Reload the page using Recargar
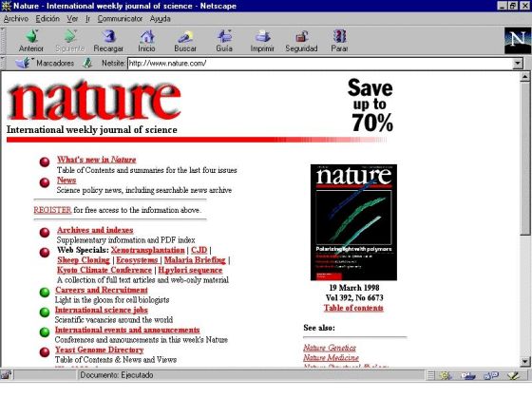The height and width of the screenshot is (399, 532). (x=108, y=41)
